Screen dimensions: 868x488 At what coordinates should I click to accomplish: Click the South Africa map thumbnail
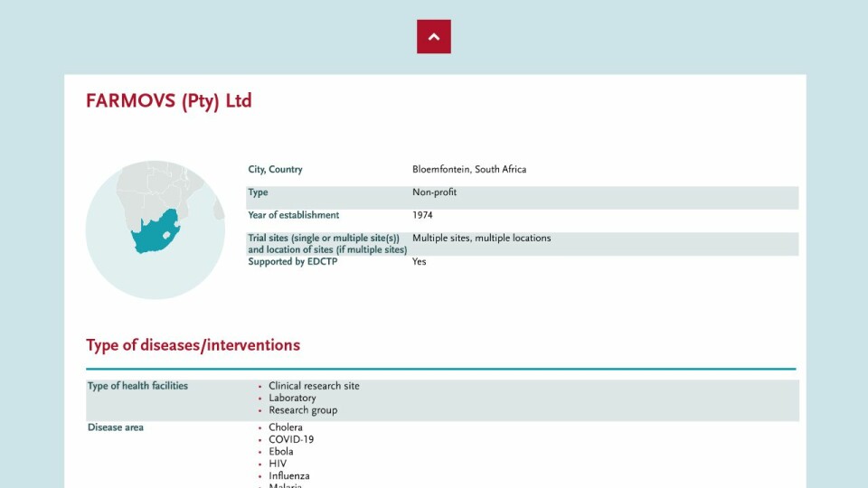(x=155, y=230)
